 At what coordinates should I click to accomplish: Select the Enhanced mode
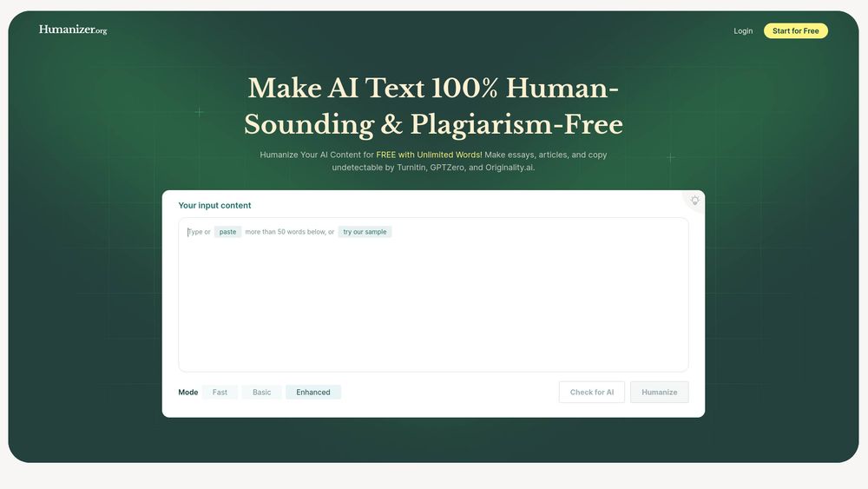pyautogui.click(x=313, y=392)
